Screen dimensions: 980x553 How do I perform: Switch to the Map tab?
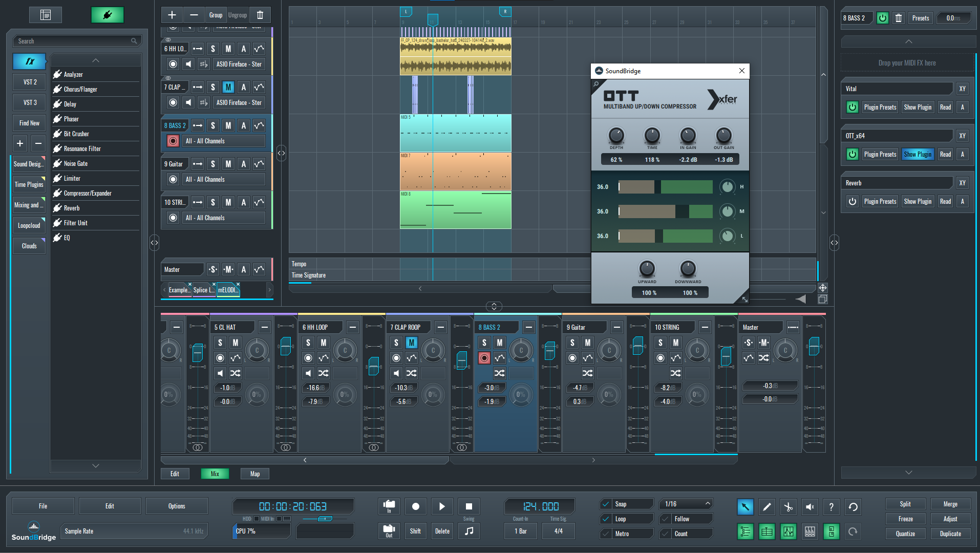point(255,474)
